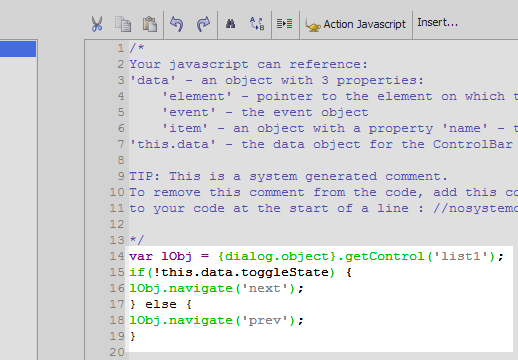Viewport: 518px width, 360px height.
Task: Place cursor on 'Your javascript can reference:' line
Action: pyautogui.click(x=248, y=64)
